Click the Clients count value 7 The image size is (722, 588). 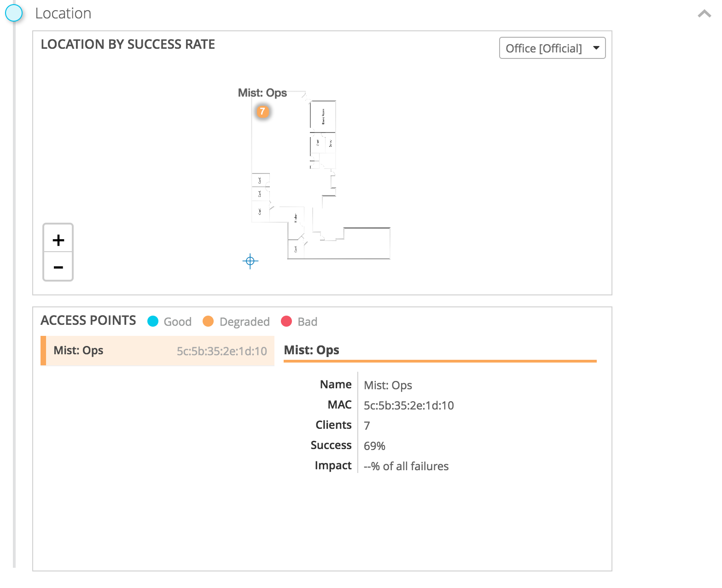pos(367,426)
